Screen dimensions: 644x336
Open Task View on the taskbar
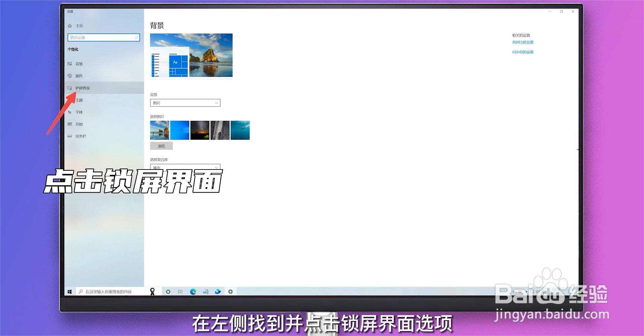(180, 292)
